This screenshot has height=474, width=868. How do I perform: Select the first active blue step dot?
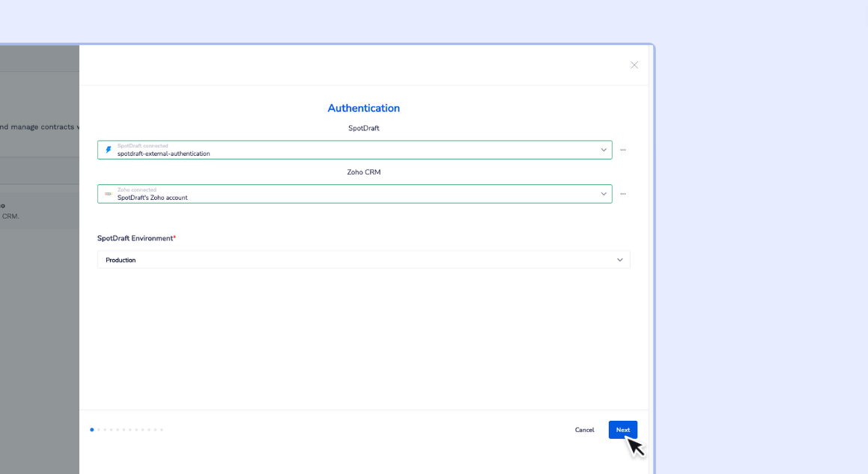click(92, 430)
